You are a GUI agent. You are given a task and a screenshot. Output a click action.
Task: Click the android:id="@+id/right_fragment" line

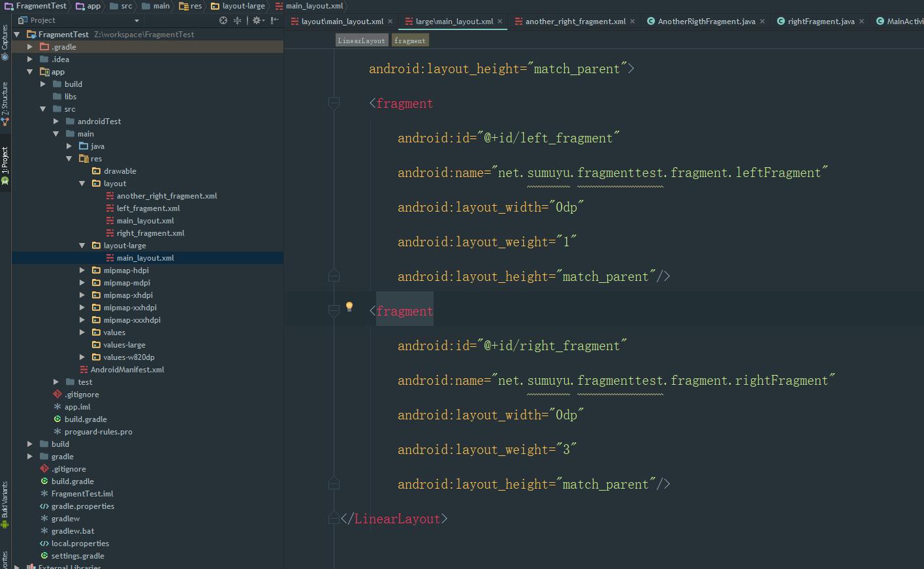[x=513, y=346]
